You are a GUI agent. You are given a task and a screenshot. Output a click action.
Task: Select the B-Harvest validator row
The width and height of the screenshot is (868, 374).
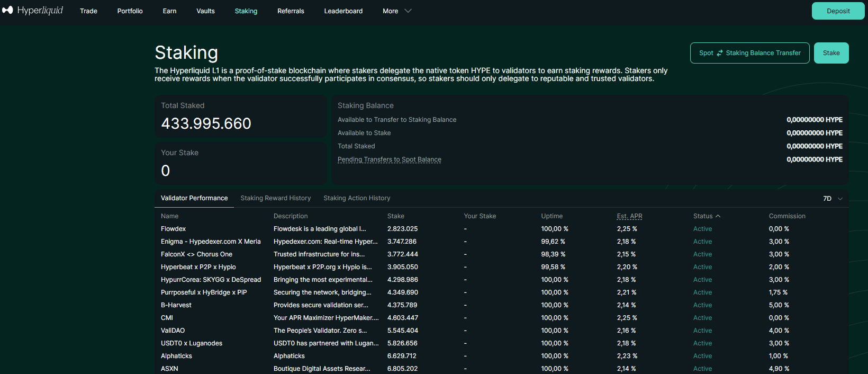click(x=501, y=305)
